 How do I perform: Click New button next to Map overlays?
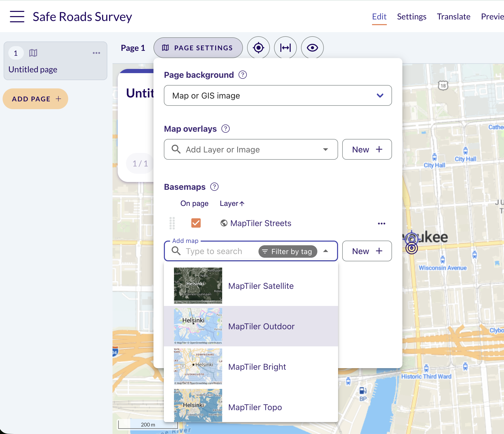pyautogui.click(x=367, y=149)
